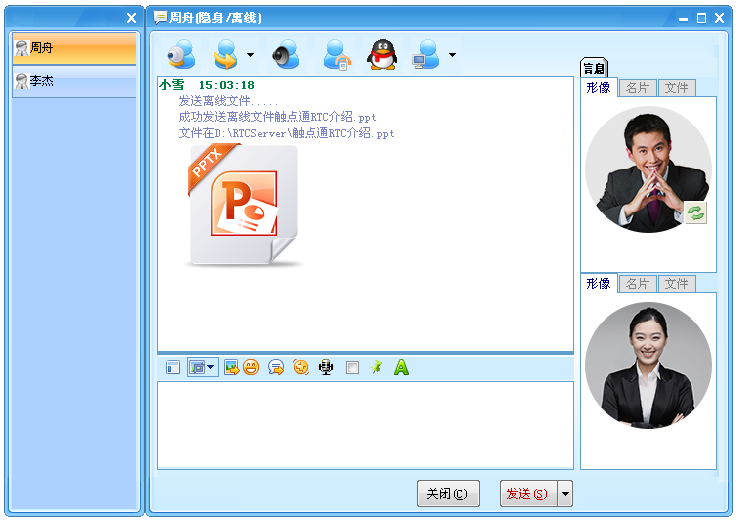Start a voice call with speaker icon

pos(286,54)
